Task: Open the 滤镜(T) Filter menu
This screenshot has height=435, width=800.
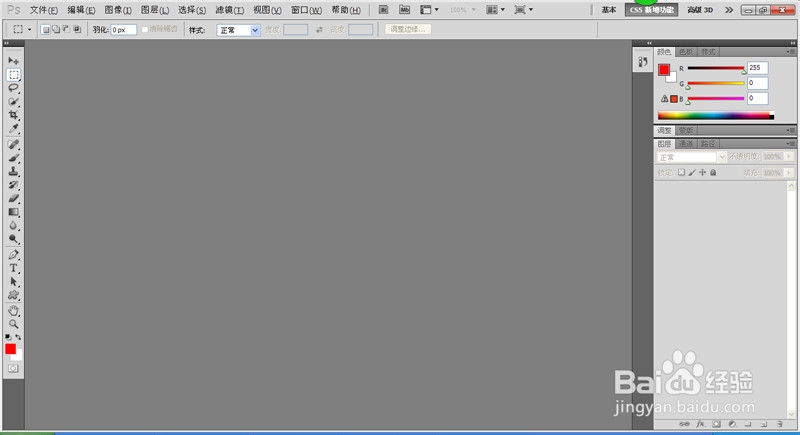Action: 230,10
